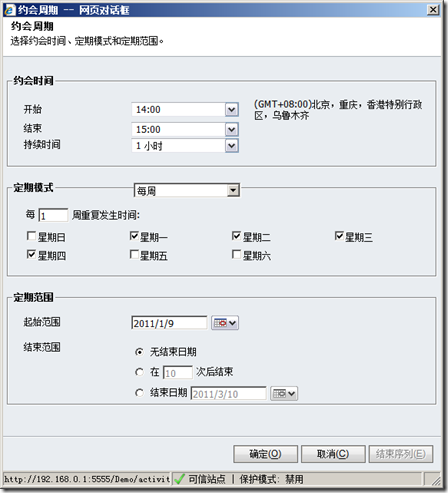Click the end date field 2011/3/10

(x=228, y=394)
